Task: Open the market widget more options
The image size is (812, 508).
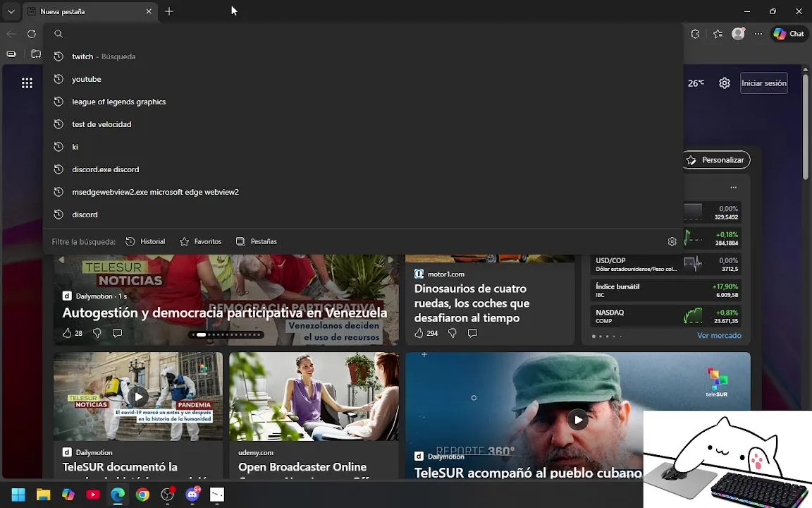Action: pos(733,187)
